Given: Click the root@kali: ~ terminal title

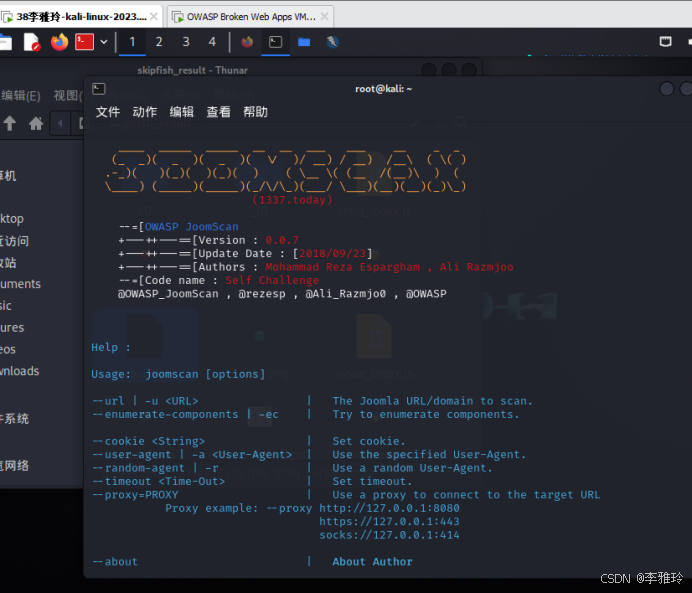Looking at the screenshot, I should point(384,89).
